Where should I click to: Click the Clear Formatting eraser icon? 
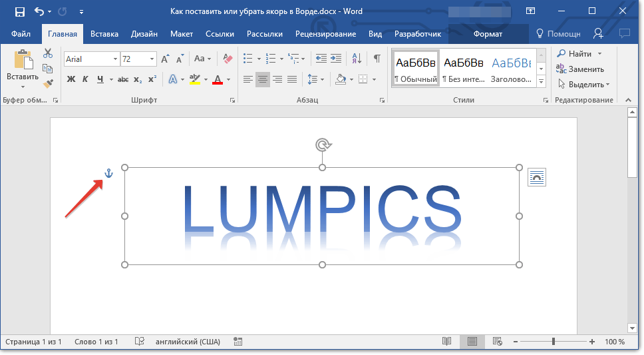(x=228, y=59)
